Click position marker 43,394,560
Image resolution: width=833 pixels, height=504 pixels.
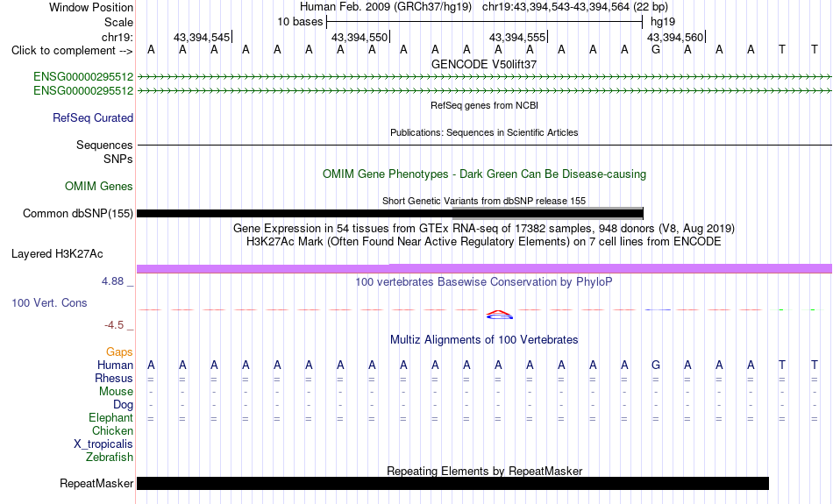(x=674, y=37)
